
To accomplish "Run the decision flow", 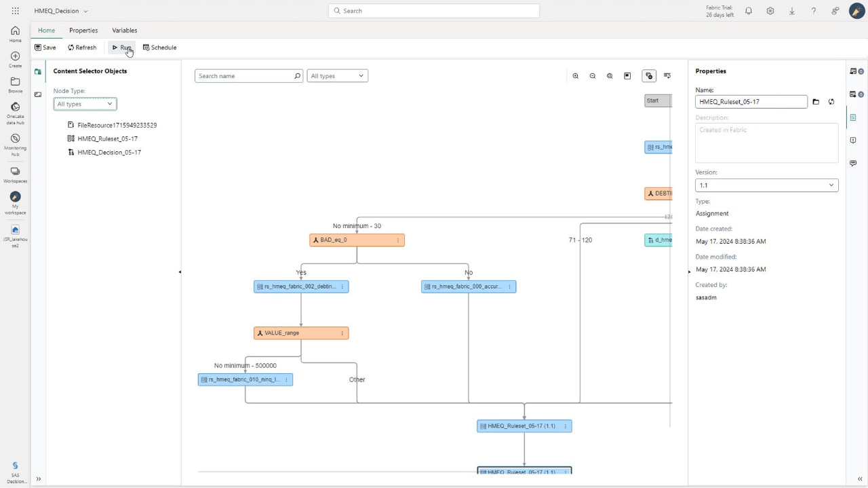I will point(121,47).
